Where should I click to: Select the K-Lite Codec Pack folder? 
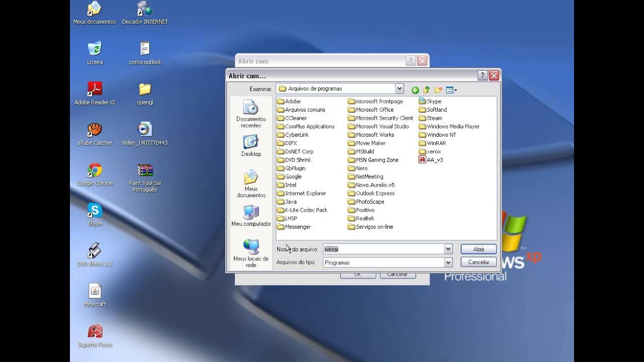[x=302, y=210]
